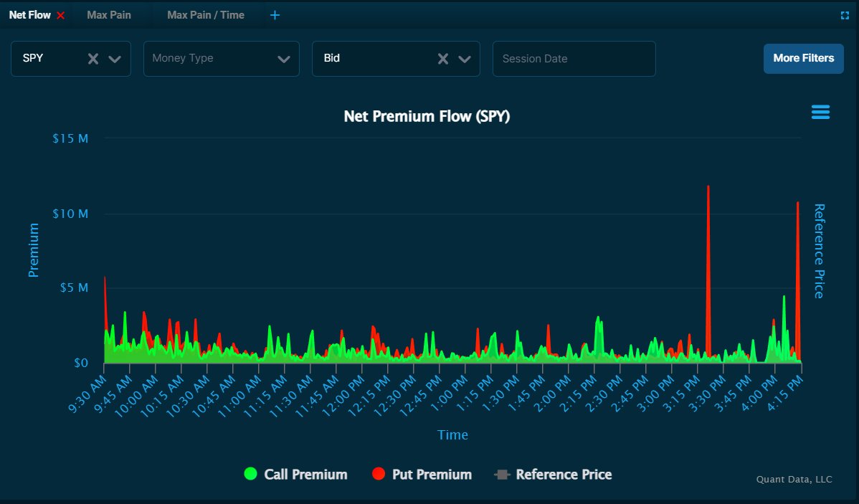Click the More Filters button
This screenshot has height=504, width=859.
coord(803,59)
